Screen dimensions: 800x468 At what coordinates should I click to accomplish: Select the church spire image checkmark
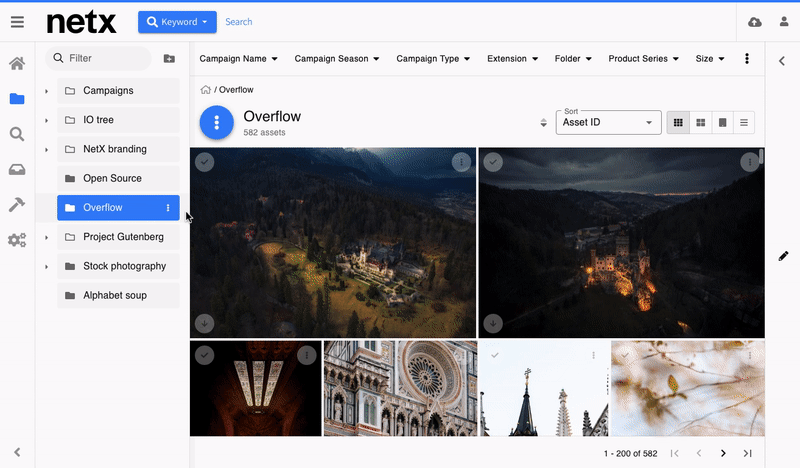pos(494,355)
